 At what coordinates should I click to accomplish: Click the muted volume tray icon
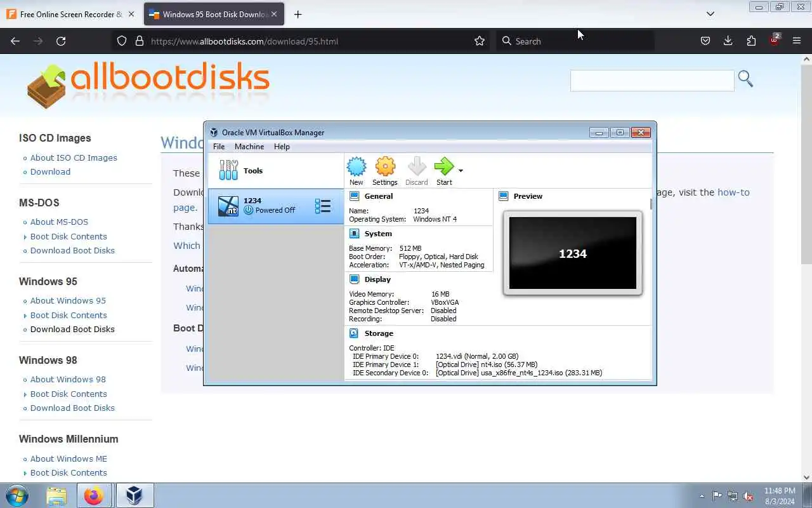749,496
